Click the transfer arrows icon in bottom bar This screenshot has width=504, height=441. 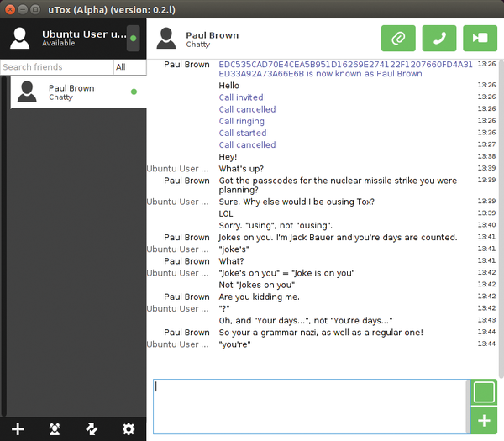(x=92, y=429)
